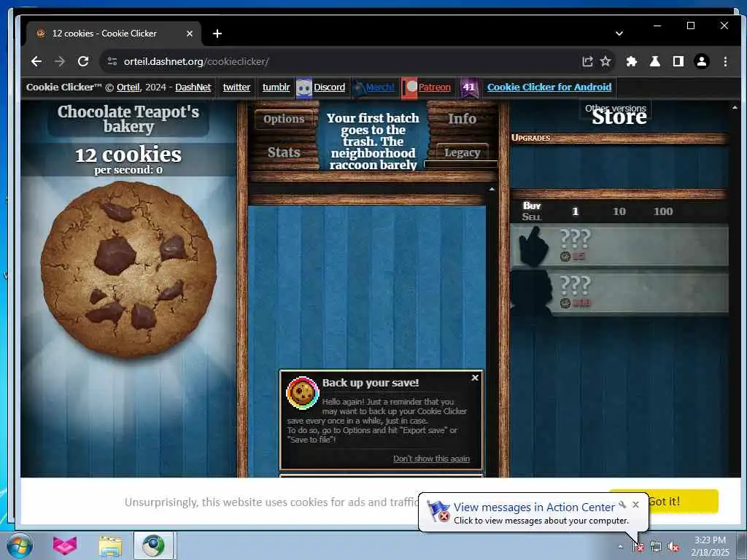Close the Back up your save notification
Viewport: 747px width, 560px height.
coord(475,378)
